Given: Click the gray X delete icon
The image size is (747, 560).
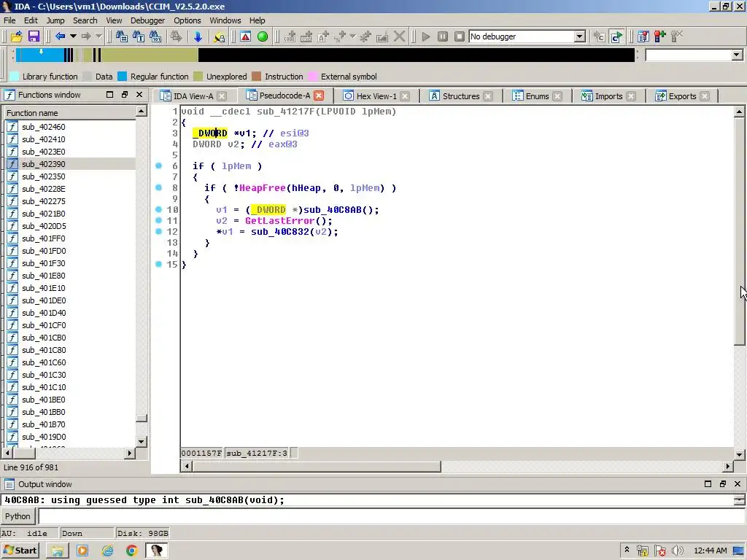Looking at the screenshot, I should 399,36.
